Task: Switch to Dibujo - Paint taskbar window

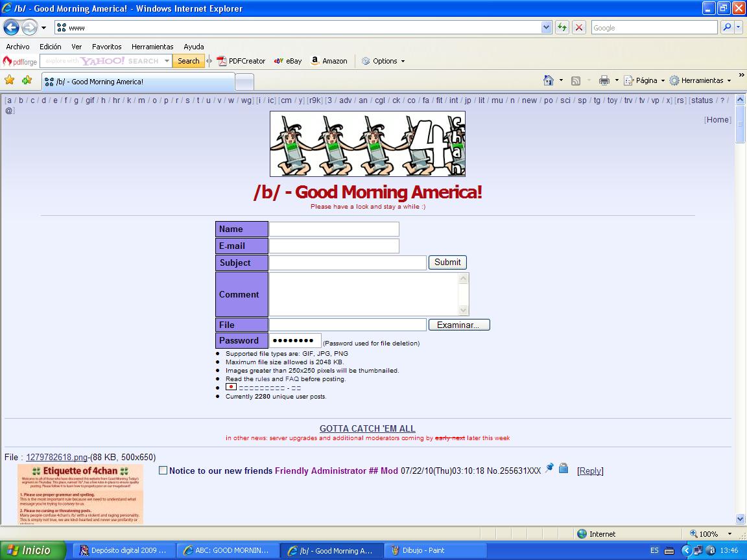Action: click(436, 550)
